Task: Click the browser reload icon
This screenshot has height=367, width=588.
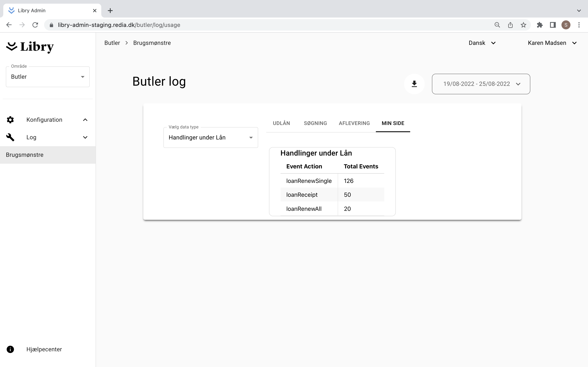Action: coord(35,25)
